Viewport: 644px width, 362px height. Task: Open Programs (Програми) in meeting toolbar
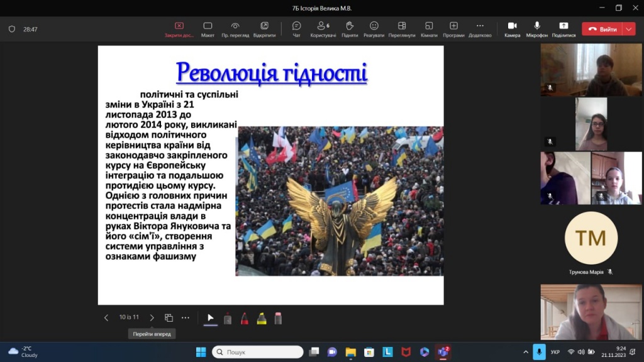coord(453,29)
